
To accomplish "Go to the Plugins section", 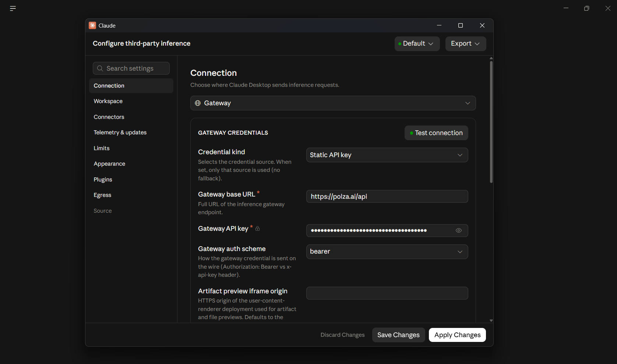I will tap(131, 180).
